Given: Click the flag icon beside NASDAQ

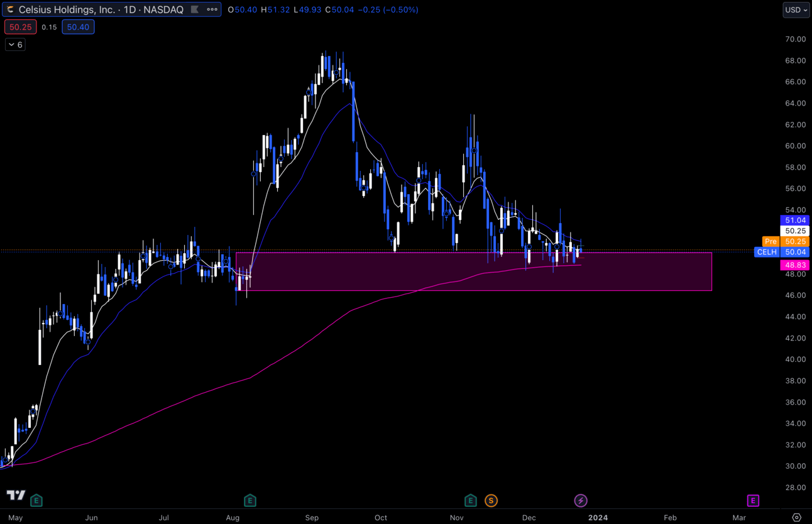Looking at the screenshot, I should tap(195, 9).
